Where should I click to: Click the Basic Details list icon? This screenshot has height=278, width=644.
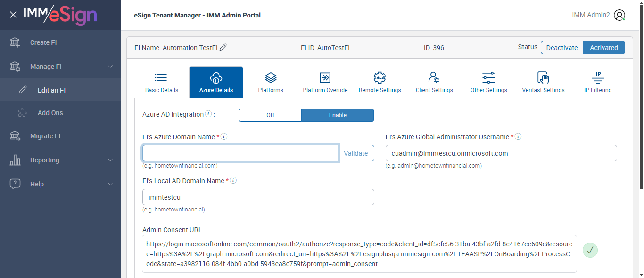pyautogui.click(x=161, y=77)
